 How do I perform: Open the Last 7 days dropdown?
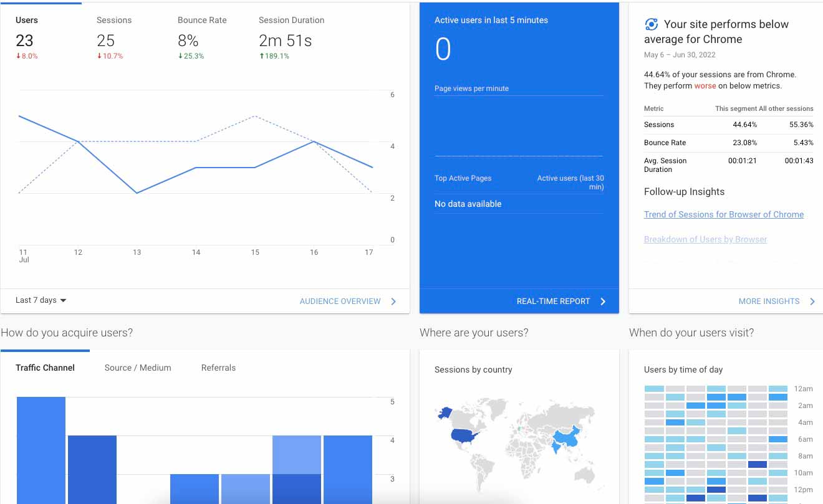[x=41, y=300]
